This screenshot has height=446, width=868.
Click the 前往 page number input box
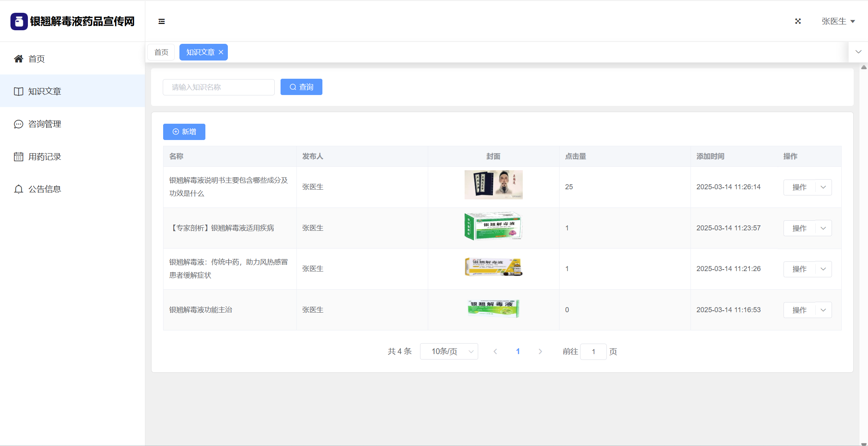[593, 351]
